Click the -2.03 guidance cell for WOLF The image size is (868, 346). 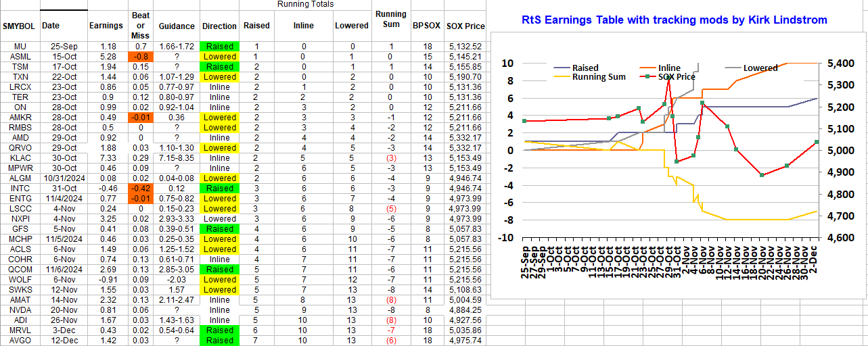point(177,280)
